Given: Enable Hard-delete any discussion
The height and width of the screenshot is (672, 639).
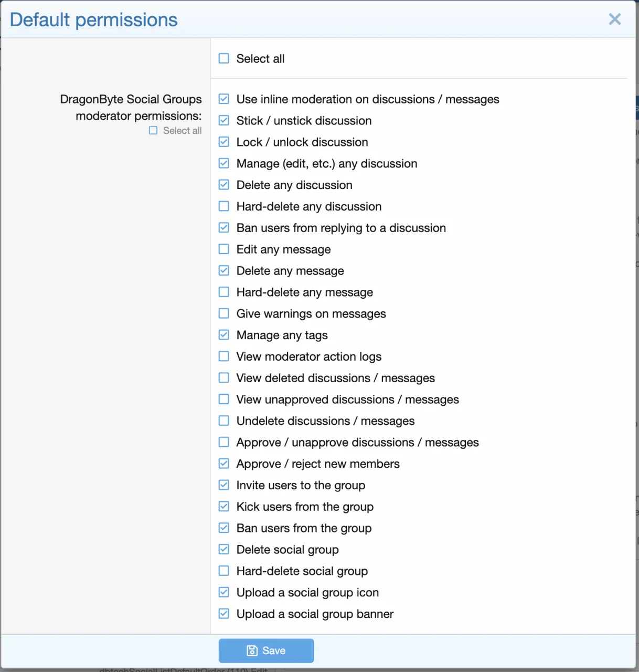Looking at the screenshot, I should pos(224,206).
